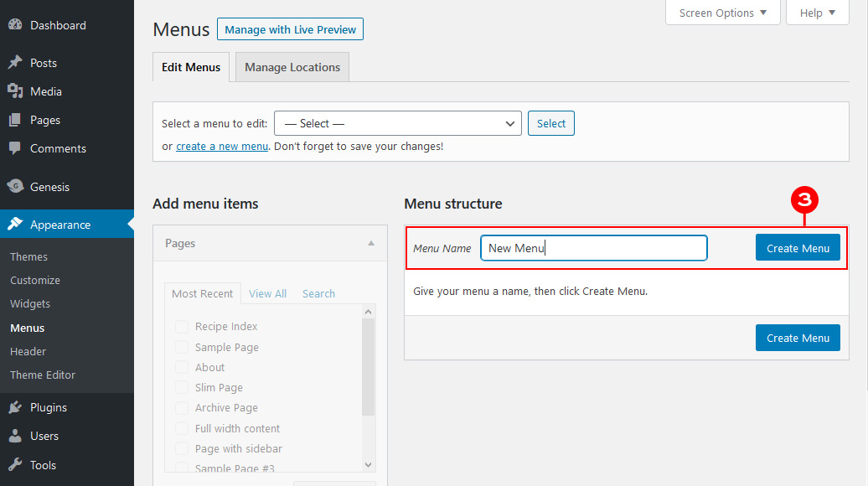Click the Posts pushpin icon
Viewport: 868px width, 486px height.
click(15, 63)
